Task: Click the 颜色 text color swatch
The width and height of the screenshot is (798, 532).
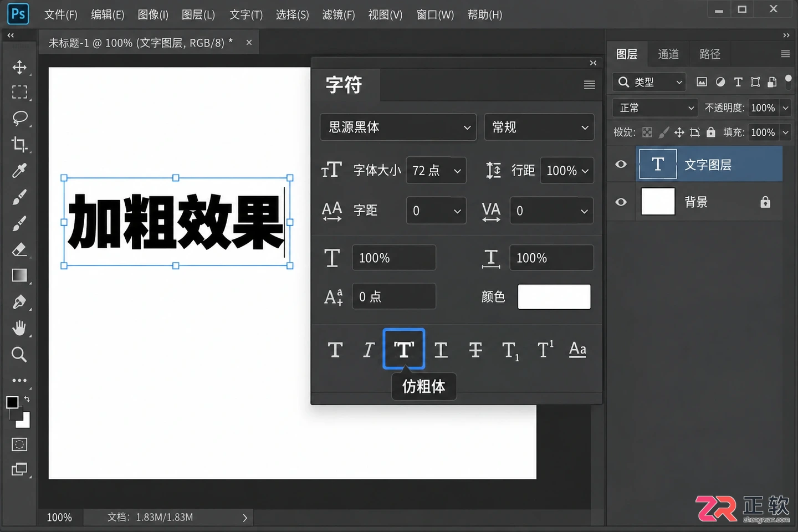Action: pyautogui.click(x=554, y=297)
